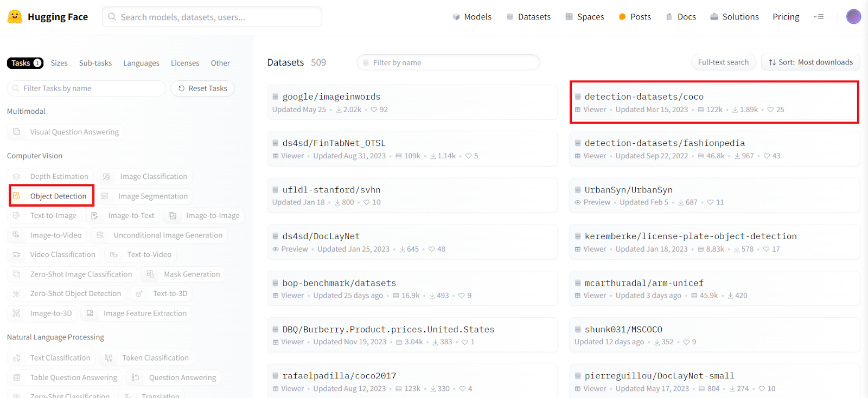Deselect the Object Detection task filter
868x398 pixels.
(x=52, y=196)
